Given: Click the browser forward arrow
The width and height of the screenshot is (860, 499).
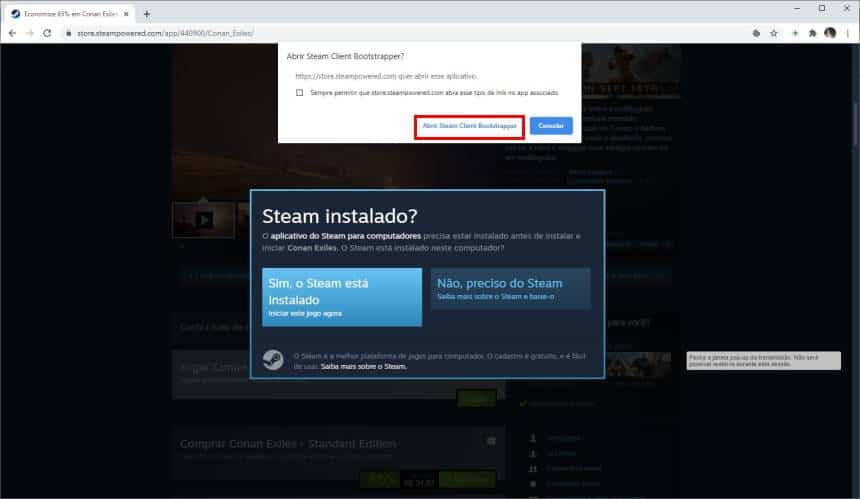Looking at the screenshot, I should click(x=30, y=33).
